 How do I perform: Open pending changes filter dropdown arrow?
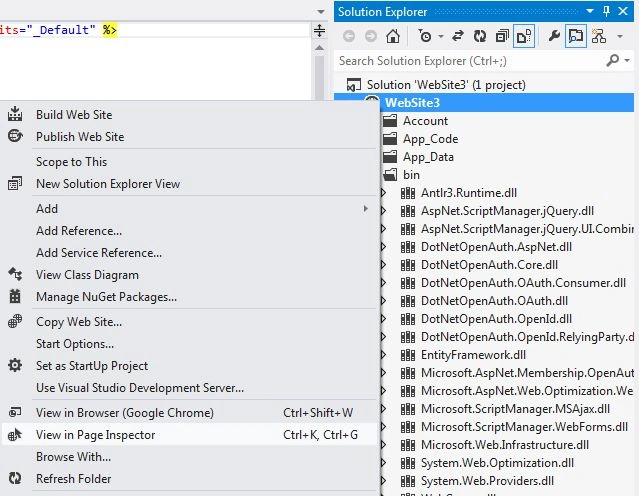[441, 37]
